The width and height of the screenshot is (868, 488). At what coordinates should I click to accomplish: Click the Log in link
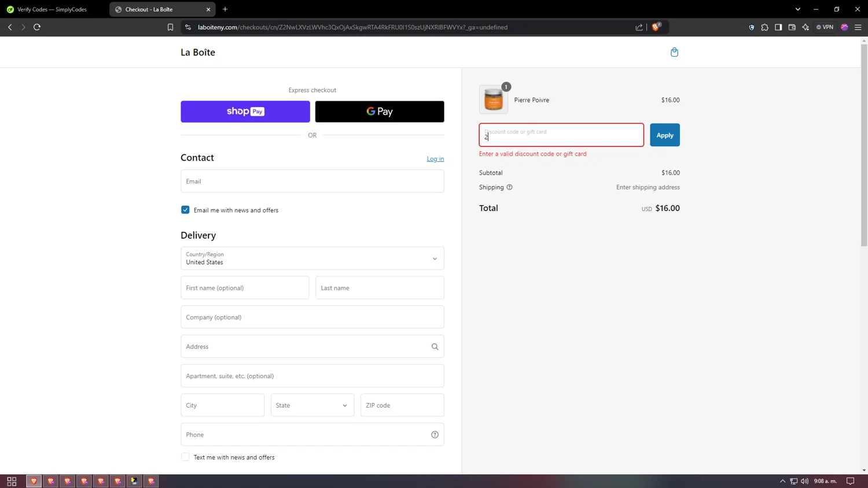[435, 159]
